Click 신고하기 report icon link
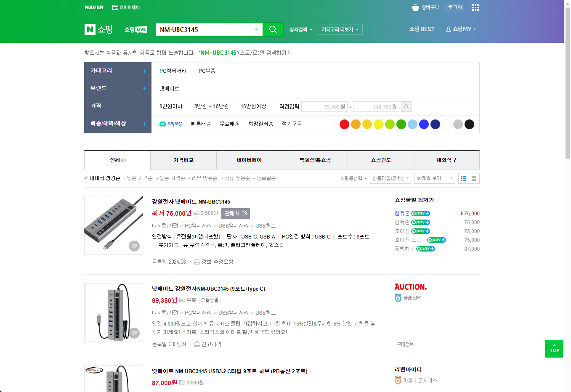 (207, 344)
